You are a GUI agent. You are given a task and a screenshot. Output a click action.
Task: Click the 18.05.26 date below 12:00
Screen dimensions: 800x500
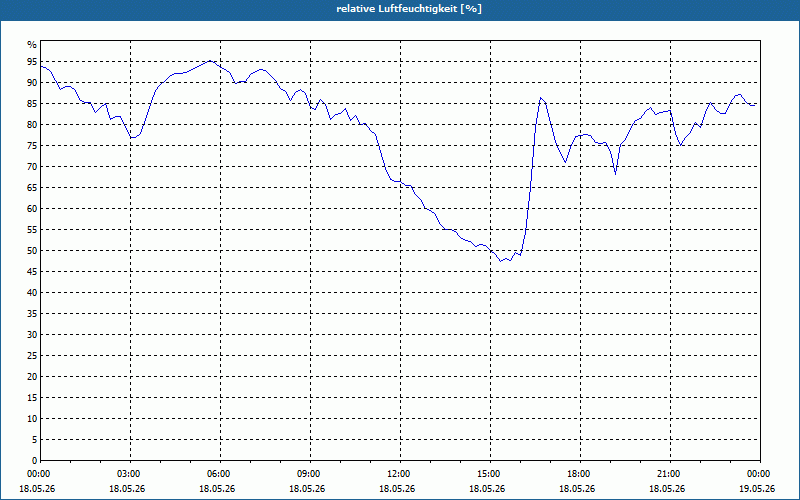[x=397, y=489]
